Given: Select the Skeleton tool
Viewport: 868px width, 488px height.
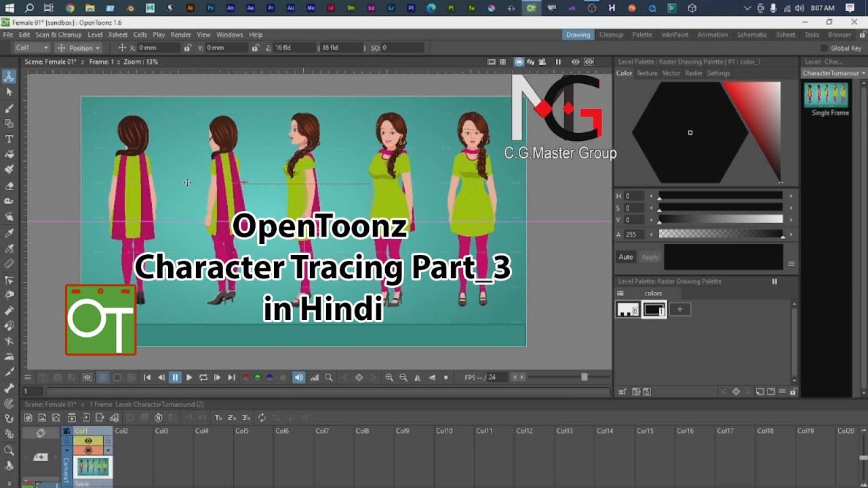Looking at the screenshot, I should tap(9, 388).
